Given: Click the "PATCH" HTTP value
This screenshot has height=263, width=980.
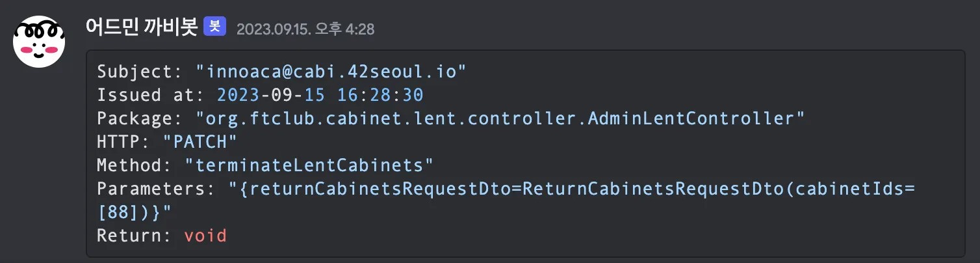Looking at the screenshot, I should [201, 142].
